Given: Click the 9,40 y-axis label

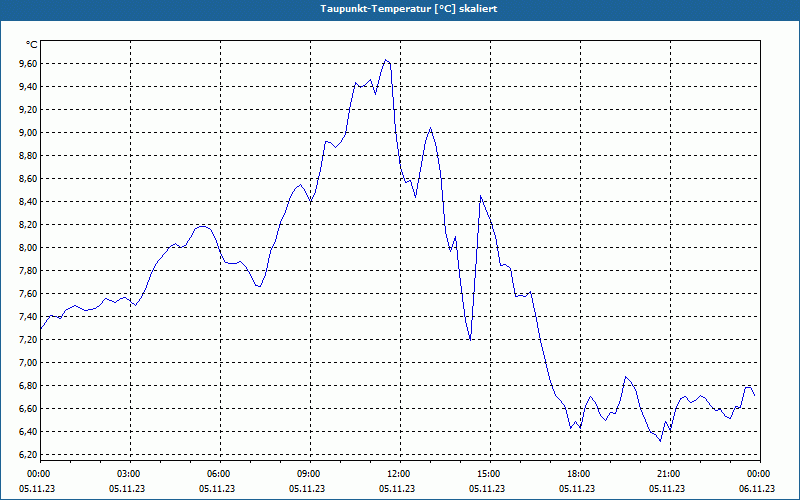Looking at the screenshot, I should pyautogui.click(x=28, y=87).
